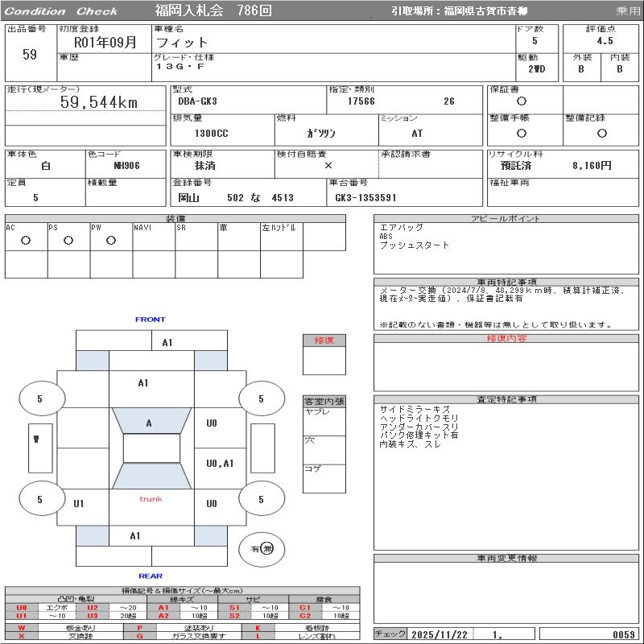The image size is (644, 644).
Task: Click the red trunk label
Action: 151,499
